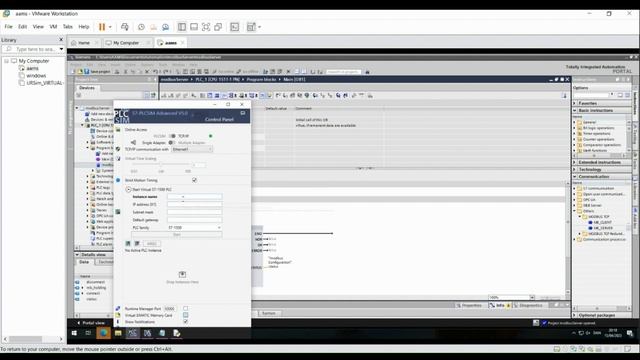Open the VMware File menu
640x360 pixels.
(x=9, y=27)
